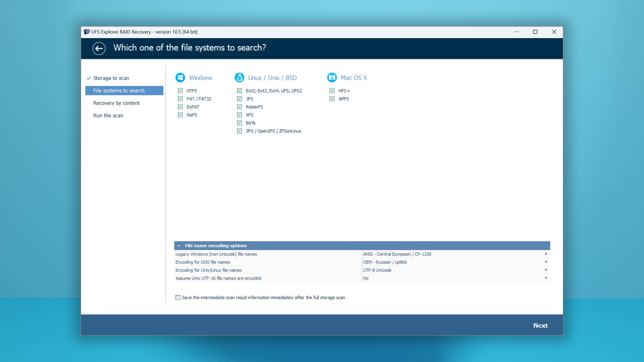Image resolution: width=644 pixels, height=362 pixels.
Task: Uncheck the HFS+ checkbox
Action: tap(332, 91)
